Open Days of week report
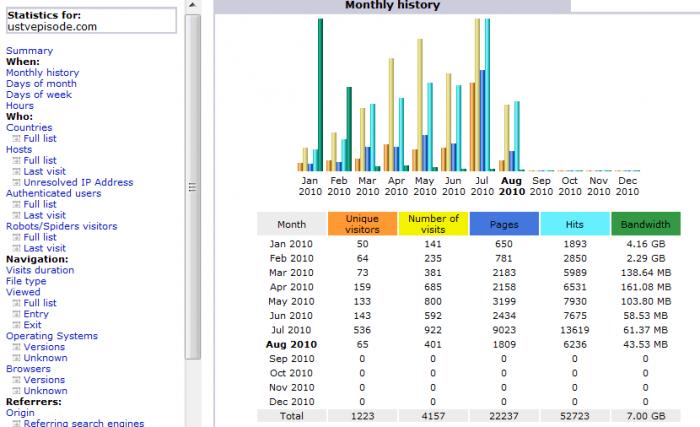Viewport: 700px width, 427px height. [x=39, y=94]
